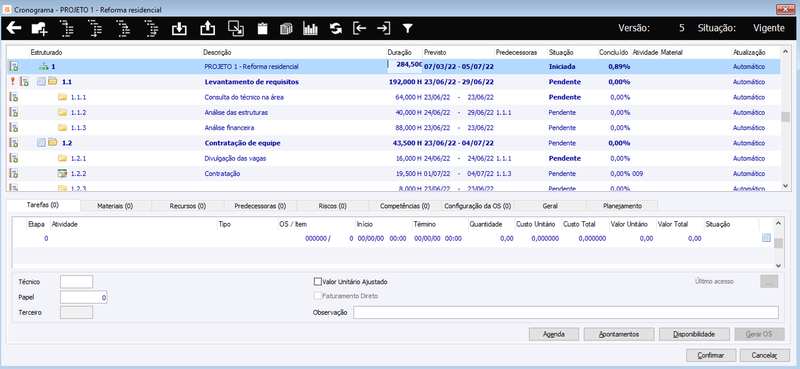Image resolution: width=800 pixels, height=369 pixels.
Task: Click the Confirmar button
Action: click(x=711, y=355)
